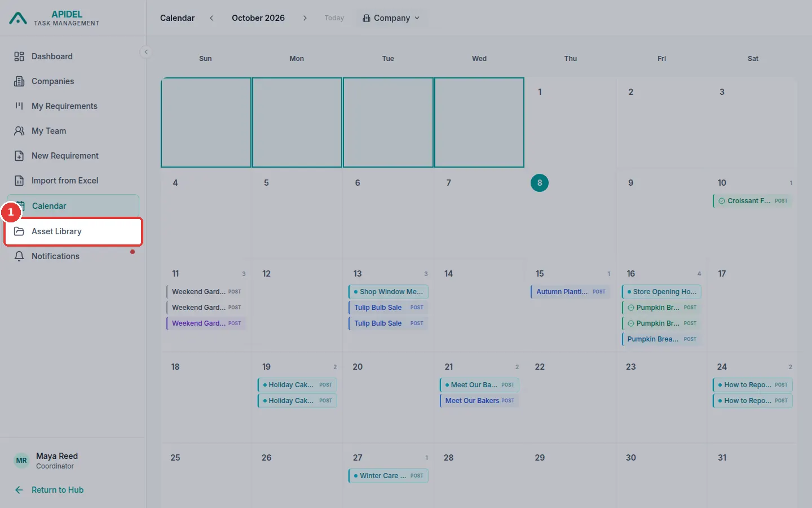Click the MR user avatar
This screenshot has width=812, height=508.
point(21,461)
